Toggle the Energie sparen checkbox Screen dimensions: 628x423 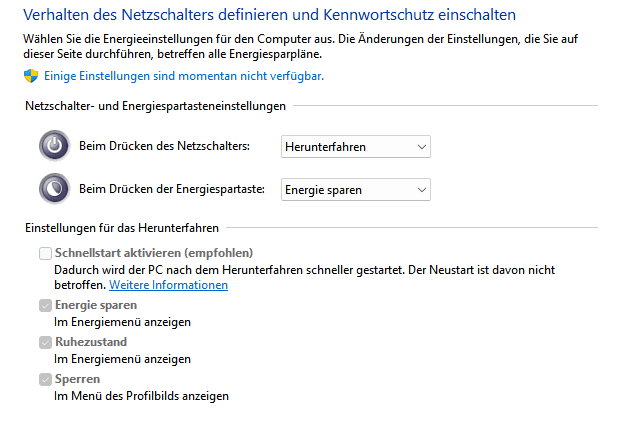[x=45, y=305]
